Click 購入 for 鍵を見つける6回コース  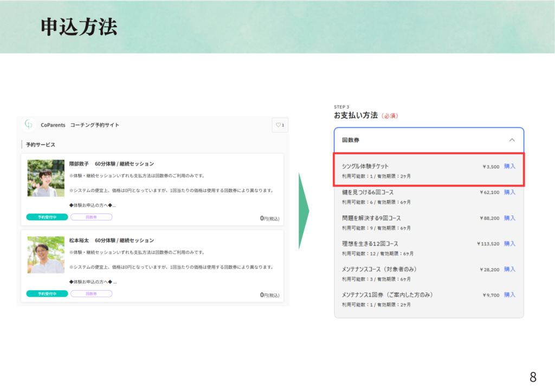pos(509,192)
